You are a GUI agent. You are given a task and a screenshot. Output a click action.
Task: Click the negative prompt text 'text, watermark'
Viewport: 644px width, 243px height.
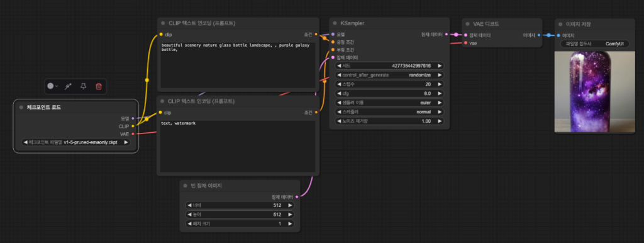coord(178,123)
